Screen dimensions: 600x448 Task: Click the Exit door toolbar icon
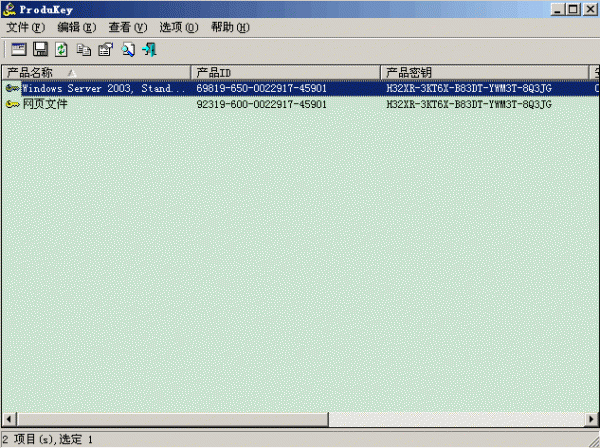[149, 50]
